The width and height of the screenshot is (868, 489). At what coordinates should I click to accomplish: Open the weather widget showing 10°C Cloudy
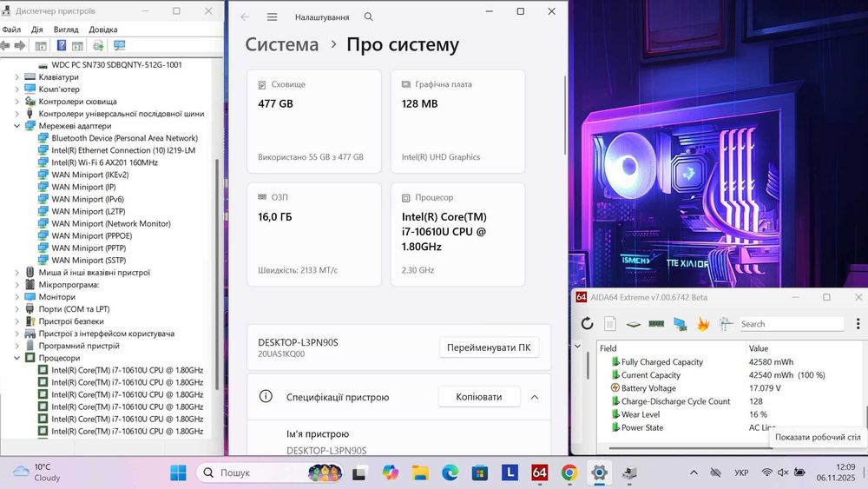coord(36,472)
